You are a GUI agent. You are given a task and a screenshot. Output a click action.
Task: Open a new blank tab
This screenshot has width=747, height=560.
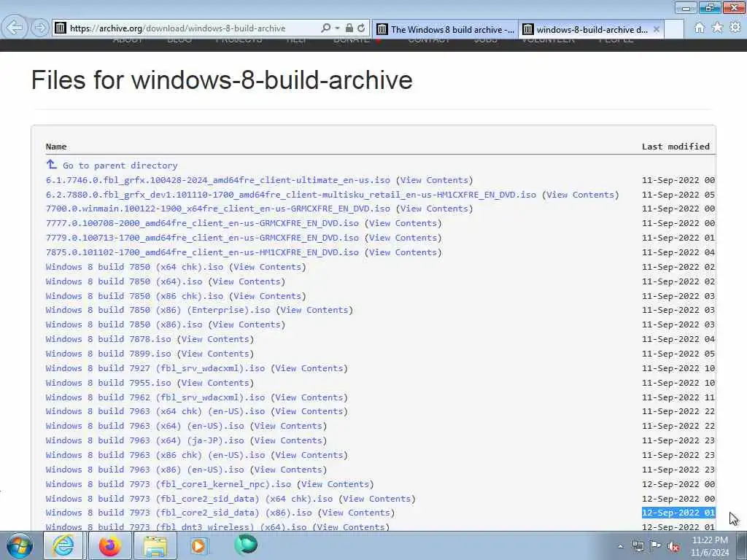674,29
